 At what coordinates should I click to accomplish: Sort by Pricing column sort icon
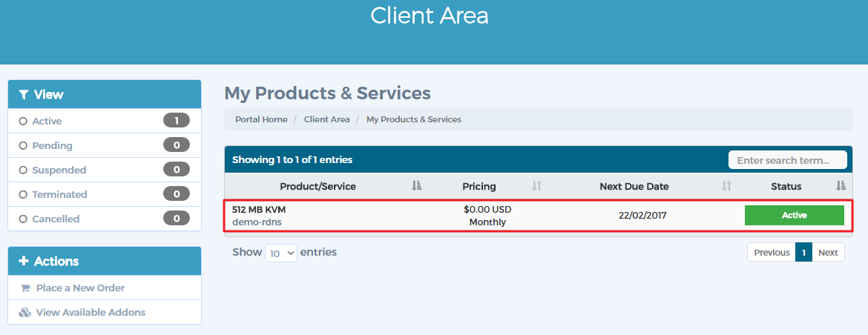pyautogui.click(x=536, y=186)
